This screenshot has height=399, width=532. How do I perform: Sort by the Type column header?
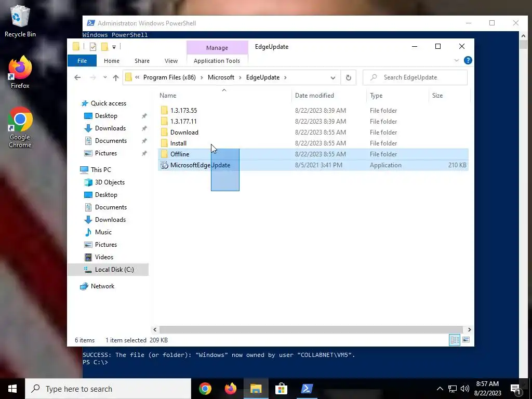(397, 96)
